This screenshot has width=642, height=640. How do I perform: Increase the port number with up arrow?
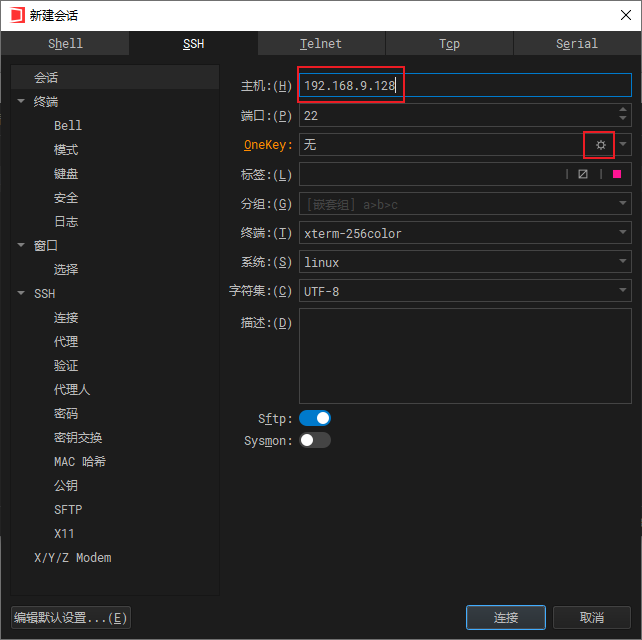(623, 110)
